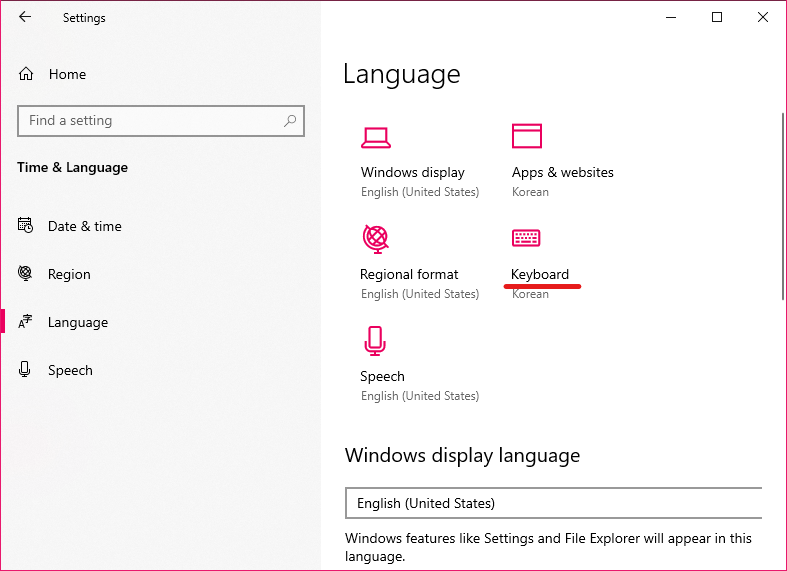
Task: Click the Regional format label
Action: point(409,274)
